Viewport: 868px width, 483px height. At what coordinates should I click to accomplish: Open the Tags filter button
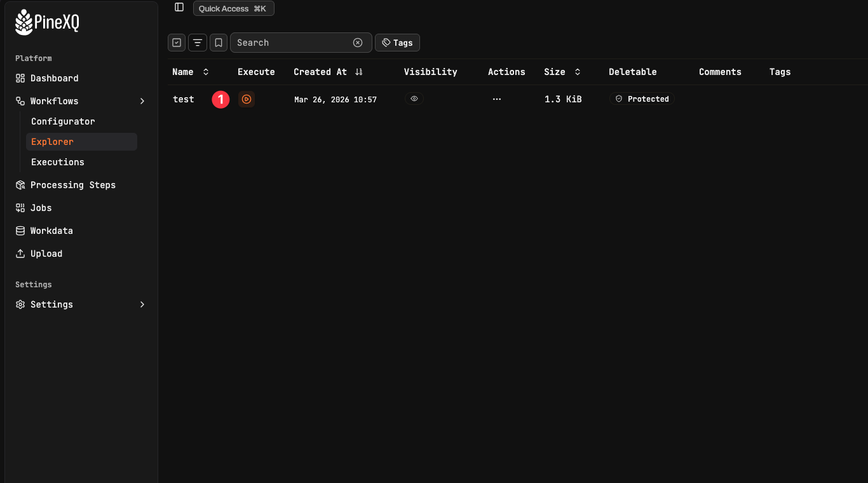397,43
